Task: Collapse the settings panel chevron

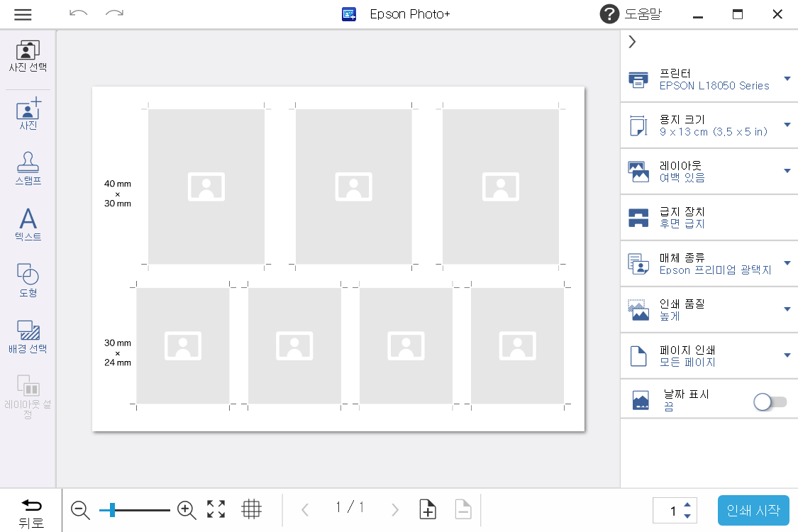Action: (632, 42)
